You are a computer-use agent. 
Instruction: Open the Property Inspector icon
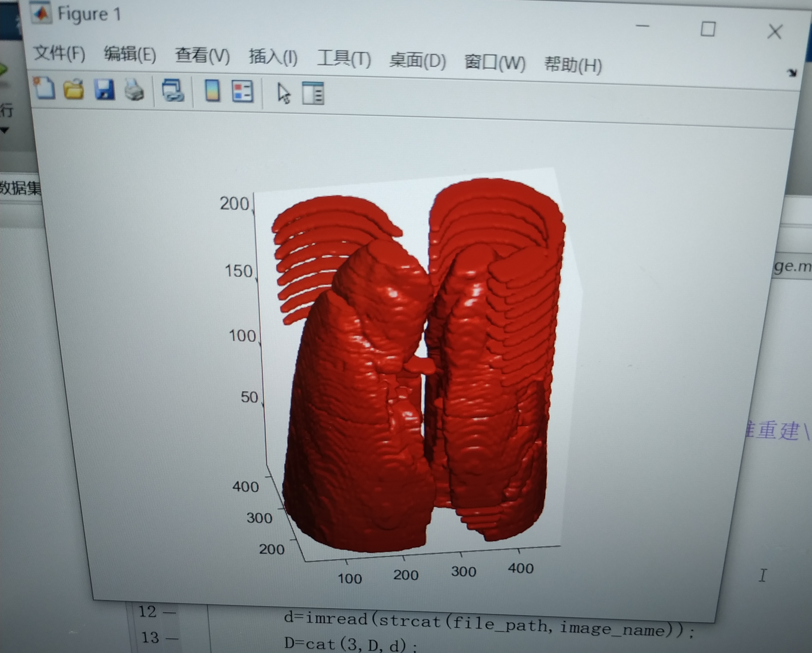[313, 93]
